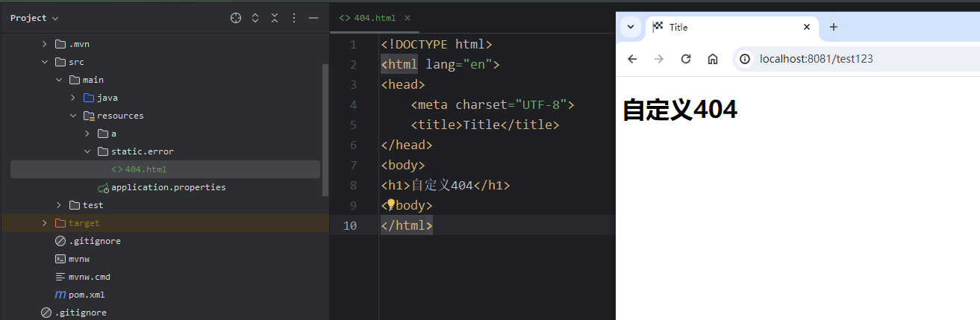This screenshot has height=320, width=980.
Task: View site information icon in address bar
Action: 745,59
